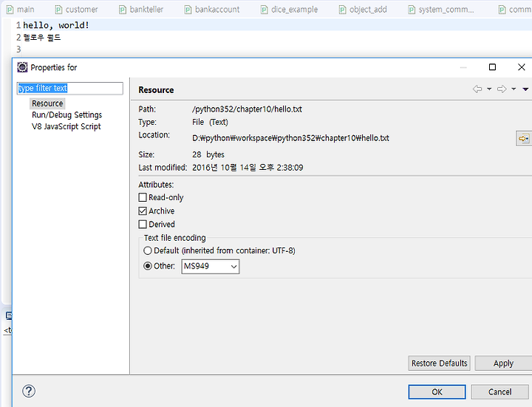Select V8 JavaScript Script page

pos(66,126)
